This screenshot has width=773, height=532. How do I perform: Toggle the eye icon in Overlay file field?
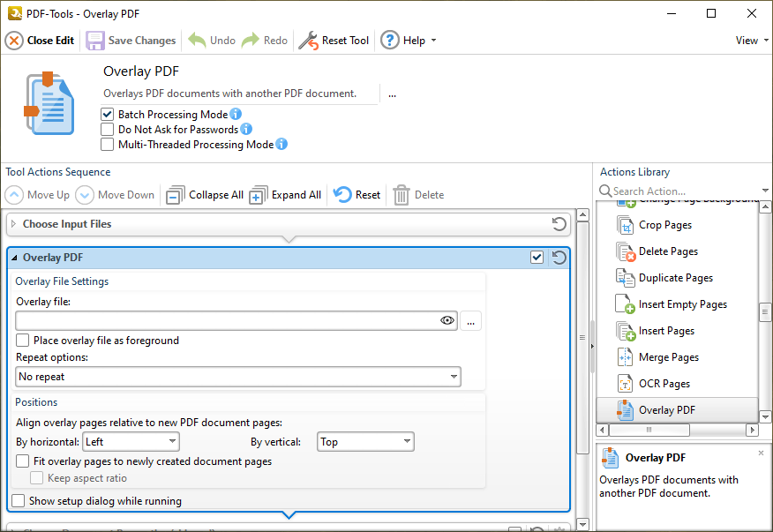tap(447, 321)
